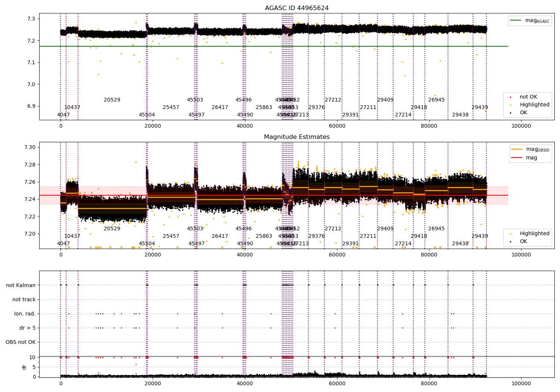The height and width of the screenshot is (392, 560).
Task: Click the 7.20 y-axis tick label
Action: (30, 234)
